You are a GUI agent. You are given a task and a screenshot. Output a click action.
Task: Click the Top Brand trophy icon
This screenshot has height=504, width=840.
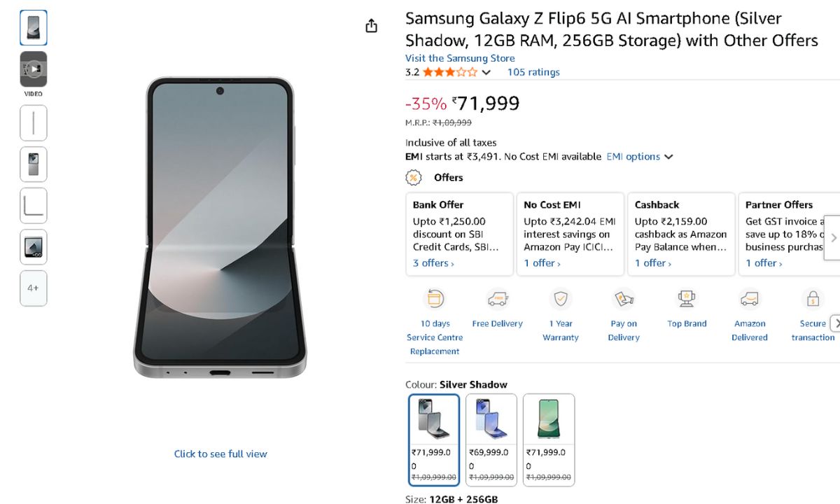(687, 300)
